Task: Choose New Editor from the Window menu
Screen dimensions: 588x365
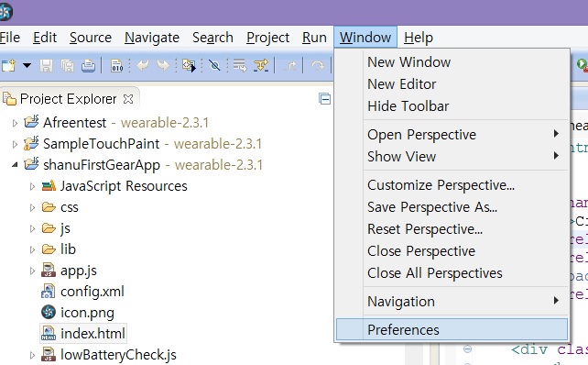Action: click(x=452, y=84)
